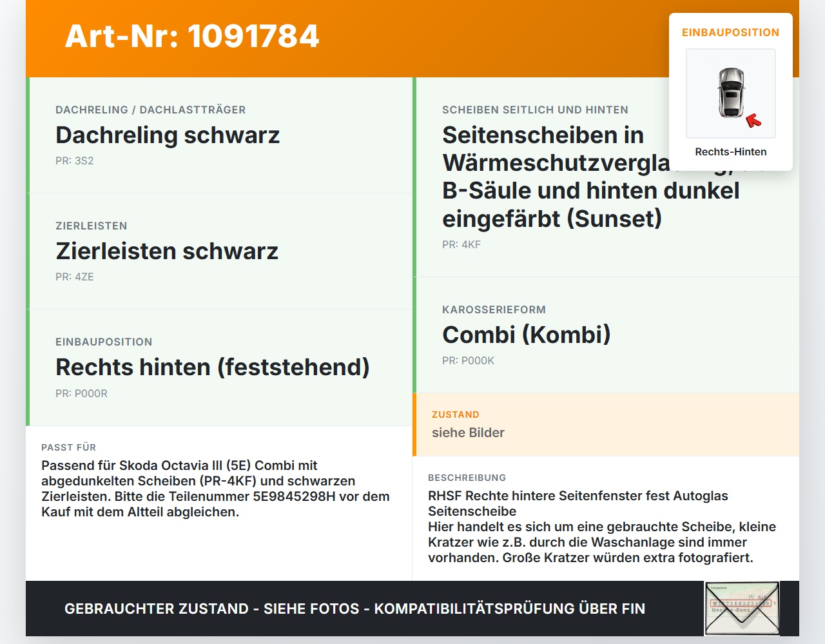Click the Skoda Octavia III compatibility paragraph
The image size is (825, 644).
[x=215, y=489]
